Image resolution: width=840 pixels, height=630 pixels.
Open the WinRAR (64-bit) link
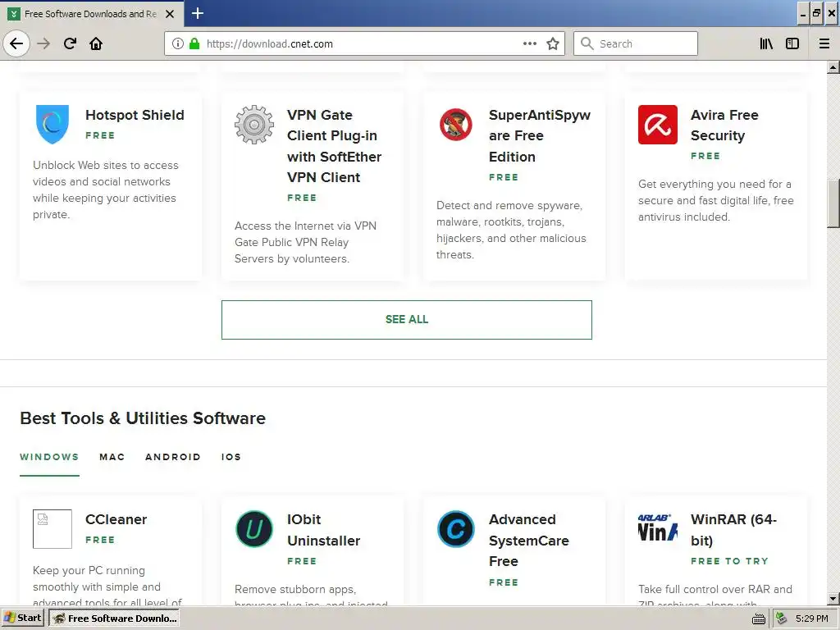point(733,530)
